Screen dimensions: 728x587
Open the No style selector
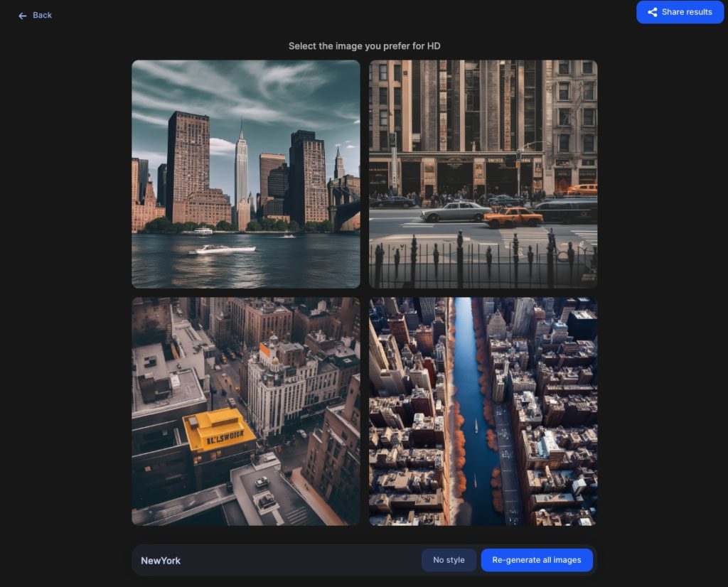pos(449,560)
